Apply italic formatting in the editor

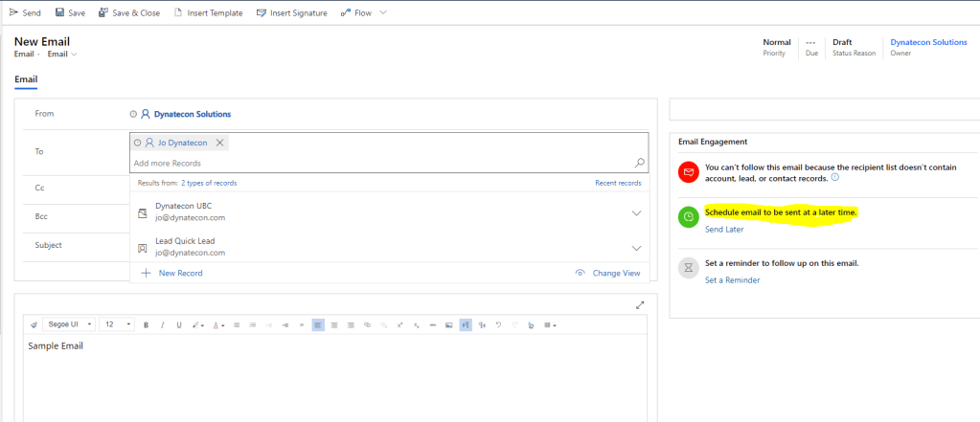coord(163,325)
